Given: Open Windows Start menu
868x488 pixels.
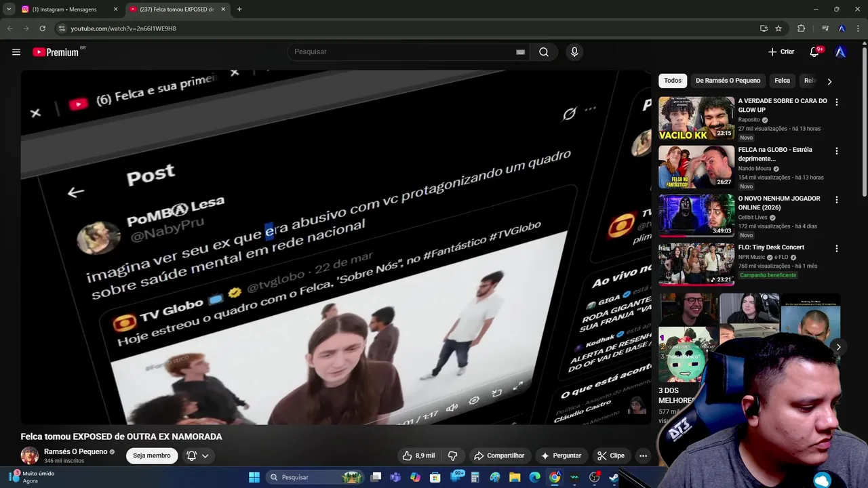Looking at the screenshot, I should [x=254, y=477].
